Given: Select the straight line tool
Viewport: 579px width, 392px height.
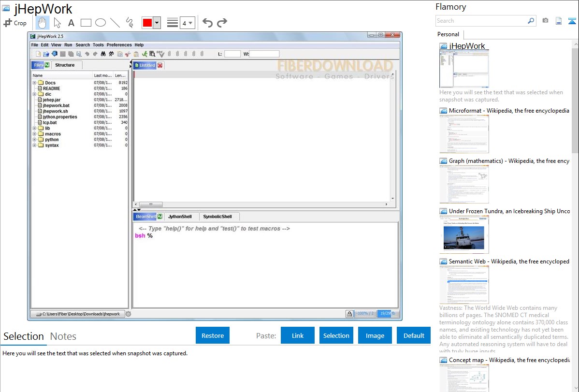Looking at the screenshot, I should point(115,23).
